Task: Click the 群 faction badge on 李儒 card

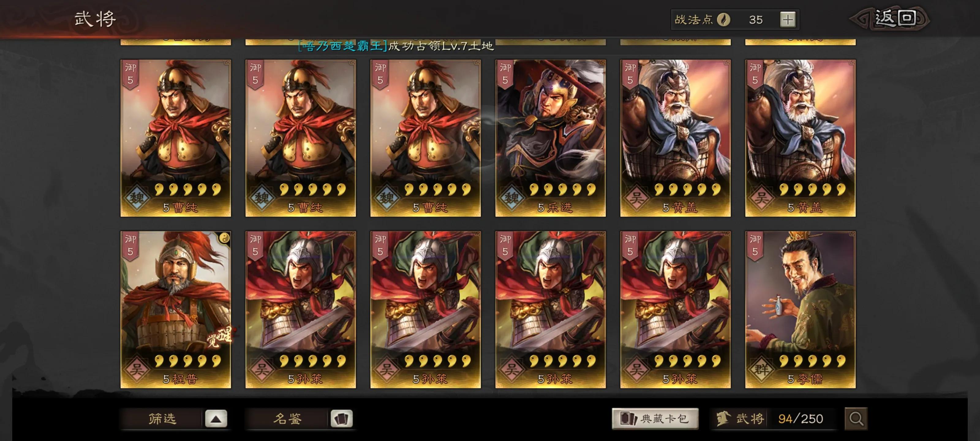Action: point(761,369)
